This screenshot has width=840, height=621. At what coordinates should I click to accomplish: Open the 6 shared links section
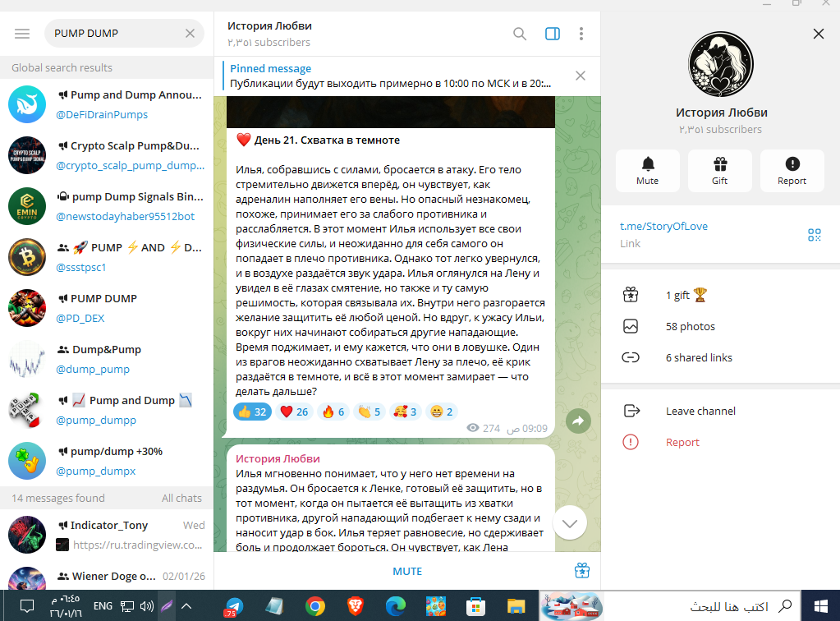721,357
